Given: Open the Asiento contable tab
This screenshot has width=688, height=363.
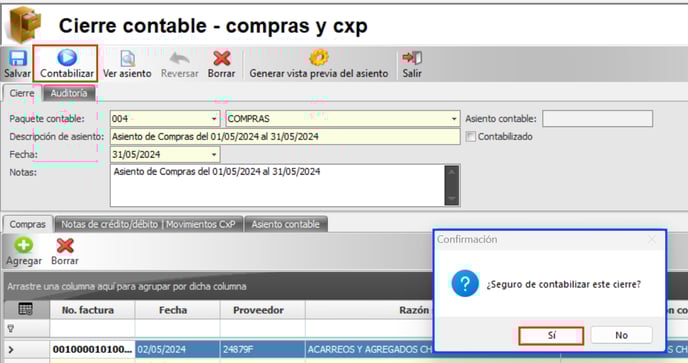Looking at the screenshot, I should coord(286,224).
